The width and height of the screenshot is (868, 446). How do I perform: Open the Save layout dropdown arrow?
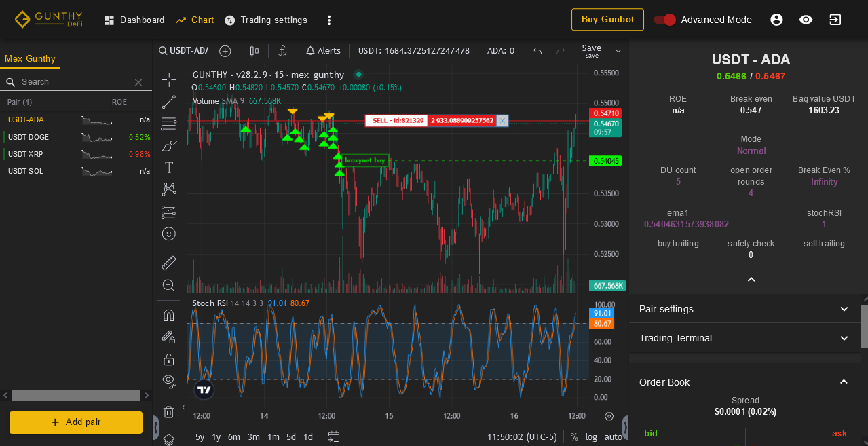pos(618,51)
